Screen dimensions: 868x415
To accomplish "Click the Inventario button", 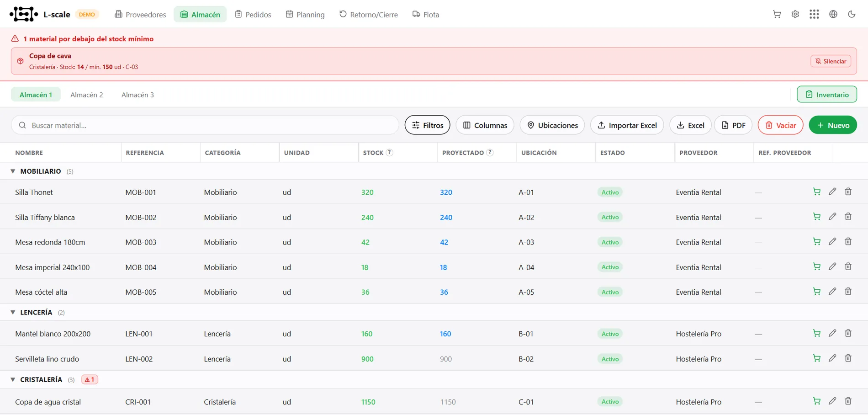I will [827, 95].
